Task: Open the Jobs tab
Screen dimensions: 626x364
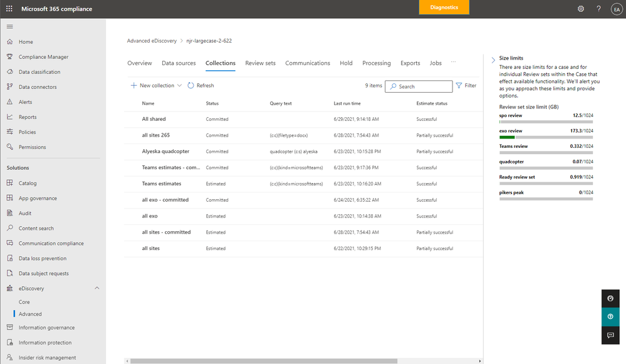Action: pyautogui.click(x=436, y=63)
